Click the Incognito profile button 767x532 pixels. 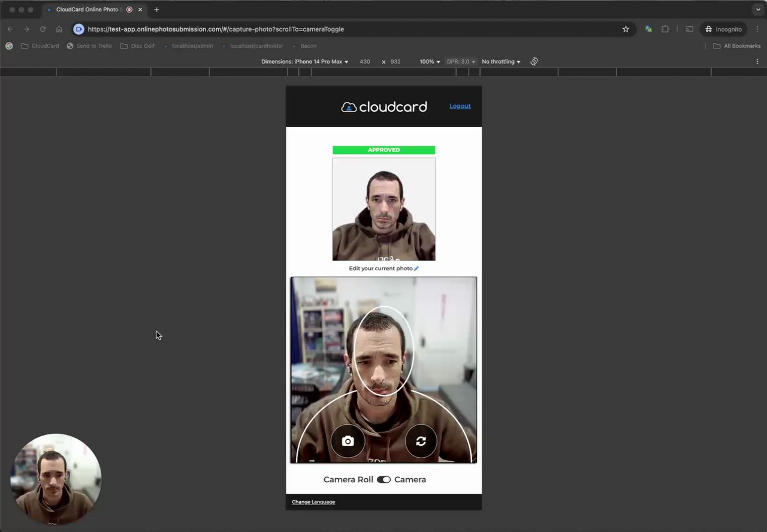coord(723,29)
